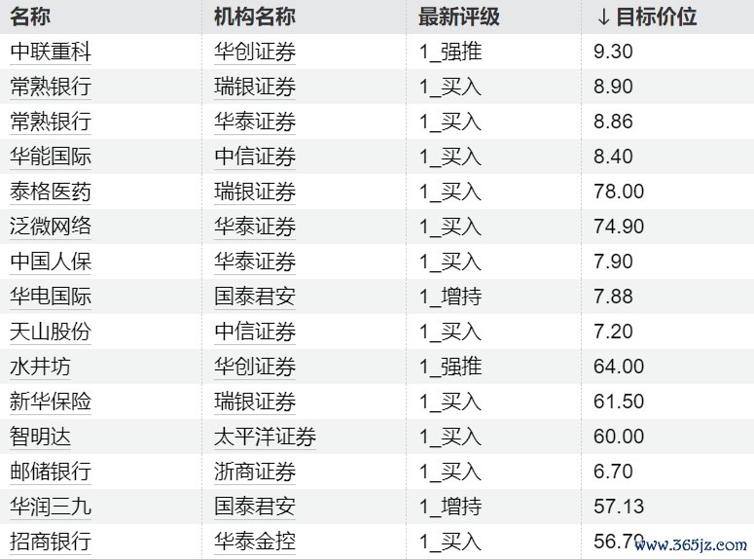Viewport: 754px width, 560px height.
Task: Open the 泰格医药 stock link
Action: 51,192
